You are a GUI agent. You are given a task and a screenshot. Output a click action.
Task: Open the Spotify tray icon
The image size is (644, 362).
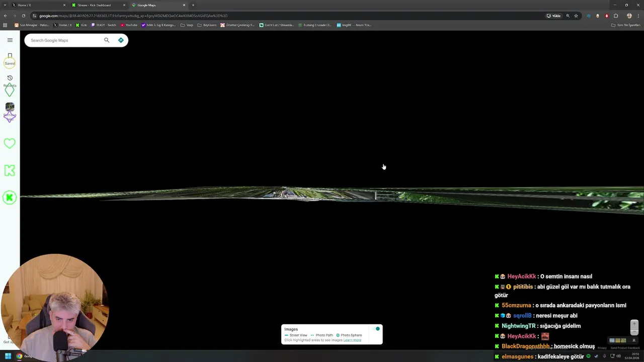tap(588, 356)
